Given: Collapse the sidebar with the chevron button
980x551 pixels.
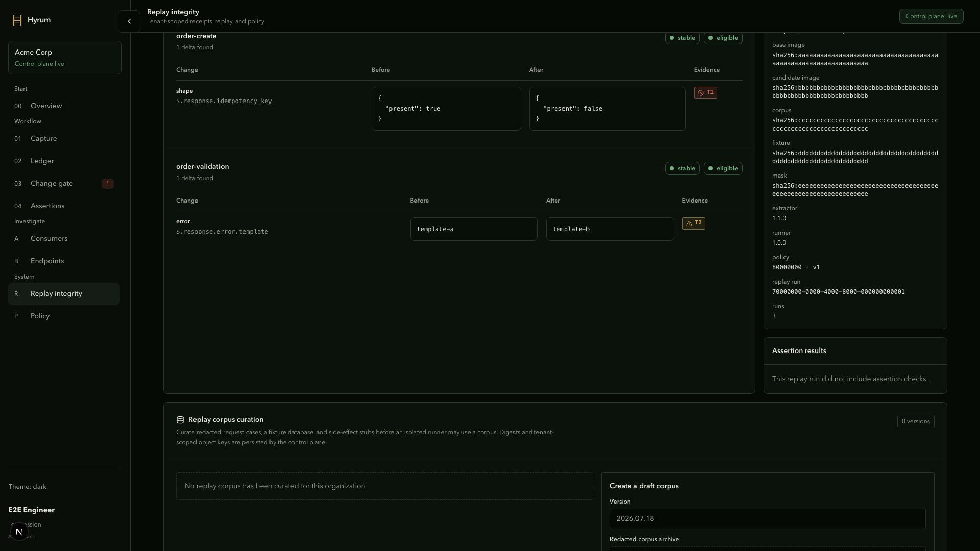Looking at the screenshot, I should point(129,21).
